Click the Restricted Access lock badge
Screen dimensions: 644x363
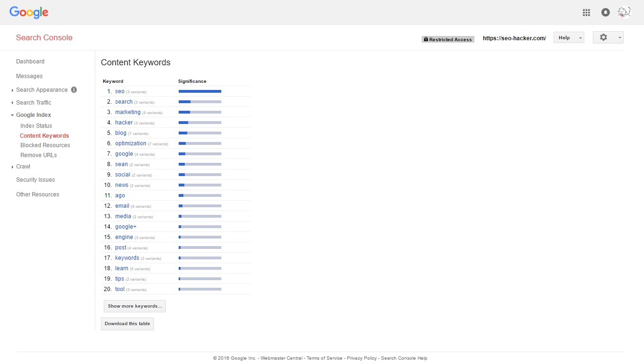[447, 39]
